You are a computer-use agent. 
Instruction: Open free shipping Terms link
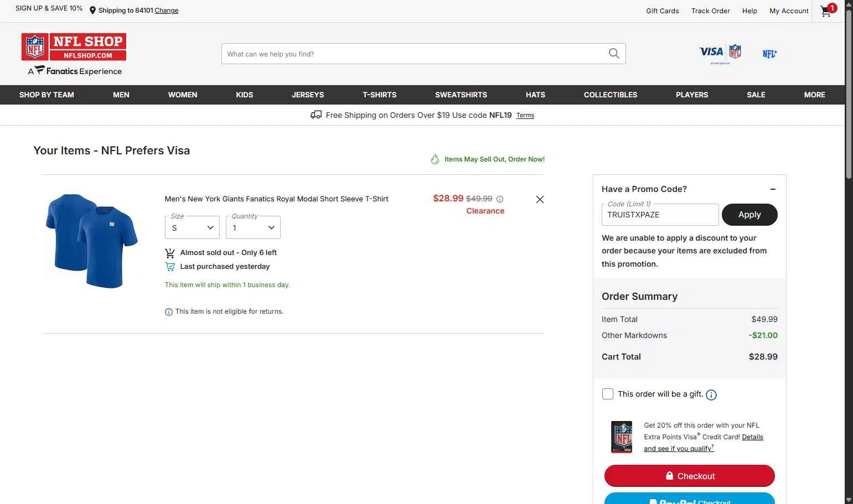pyautogui.click(x=525, y=116)
